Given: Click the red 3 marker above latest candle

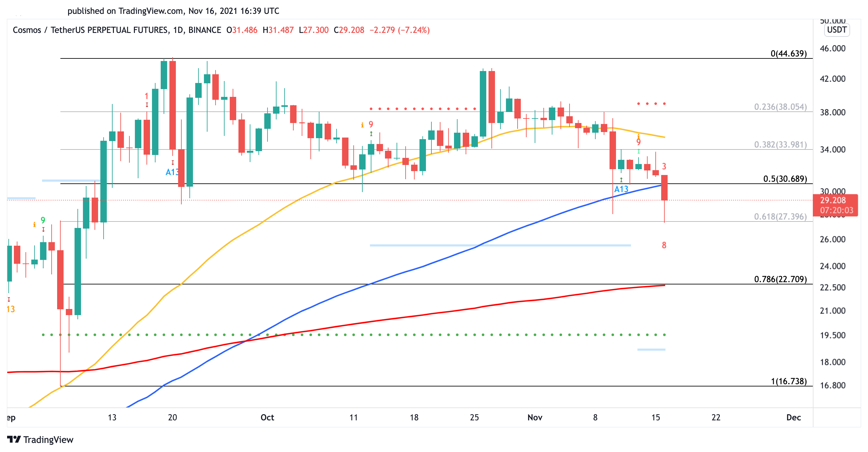Looking at the screenshot, I should click(664, 166).
